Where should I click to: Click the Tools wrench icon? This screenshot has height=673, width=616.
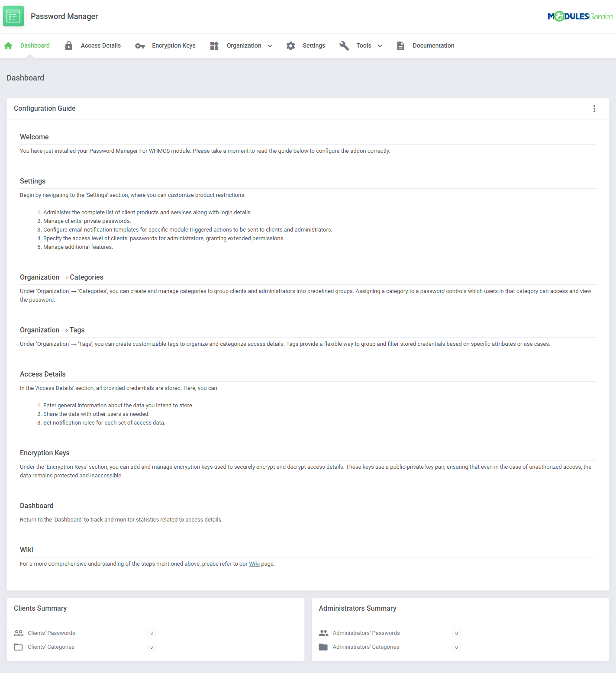point(344,45)
